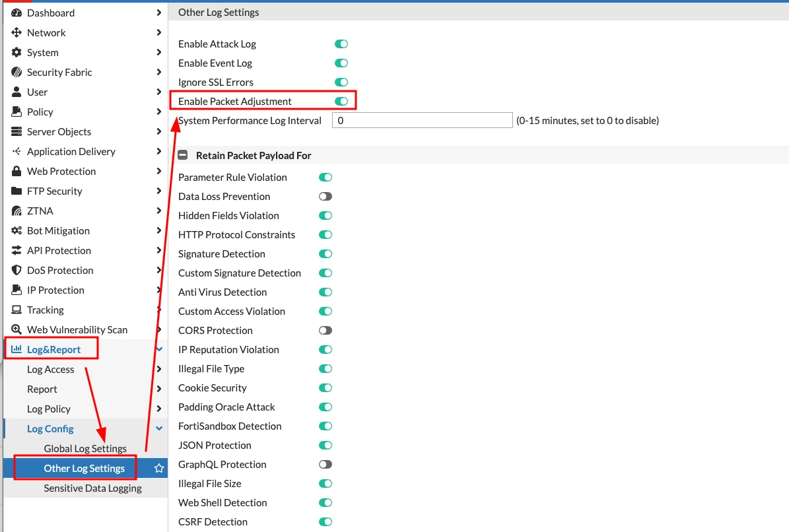Open Bot Mitigation menu
Image resolution: width=789 pixels, height=532 pixels.
pos(86,231)
